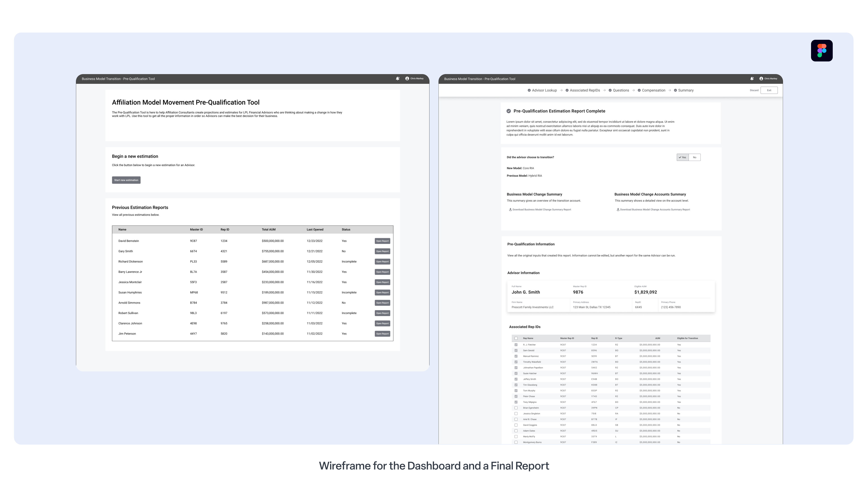Click the Discard link
Image resolution: width=868 pixels, height=488 pixels.
click(x=754, y=90)
